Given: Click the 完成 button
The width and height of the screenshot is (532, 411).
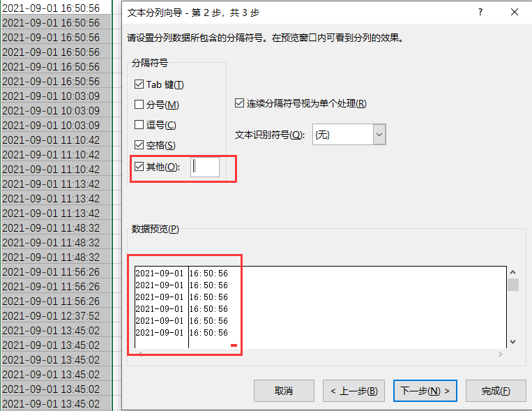Looking at the screenshot, I should coord(496,391).
